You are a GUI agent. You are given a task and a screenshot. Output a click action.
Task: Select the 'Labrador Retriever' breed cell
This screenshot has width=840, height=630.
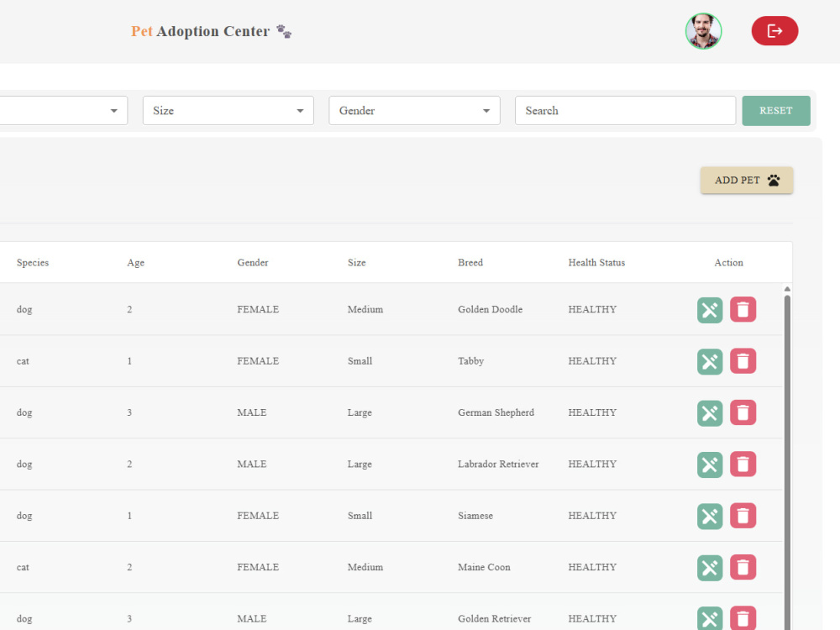pyautogui.click(x=498, y=464)
